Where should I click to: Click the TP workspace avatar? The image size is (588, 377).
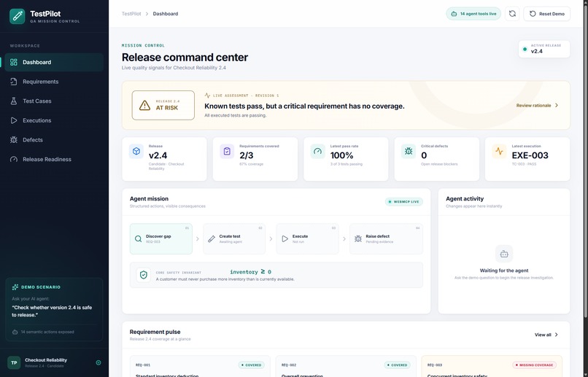click(x=14, y=362)
